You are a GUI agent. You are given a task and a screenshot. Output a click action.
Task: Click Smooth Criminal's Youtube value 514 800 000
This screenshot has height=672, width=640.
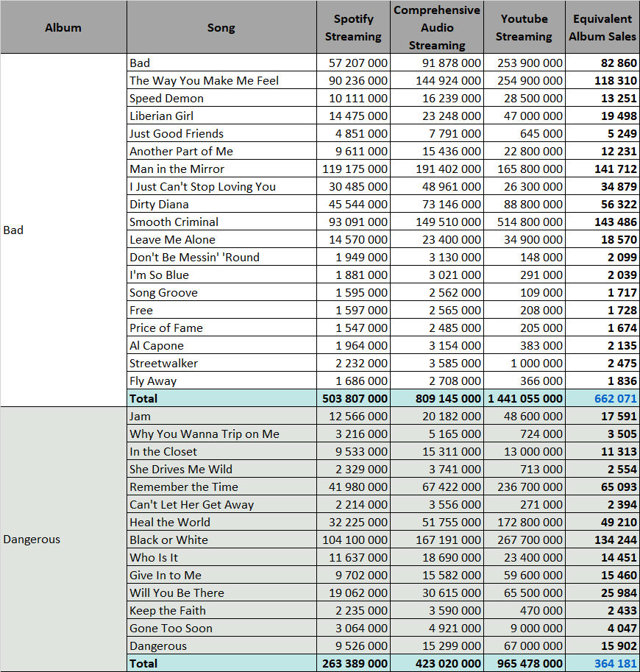[x=525, y=222]
